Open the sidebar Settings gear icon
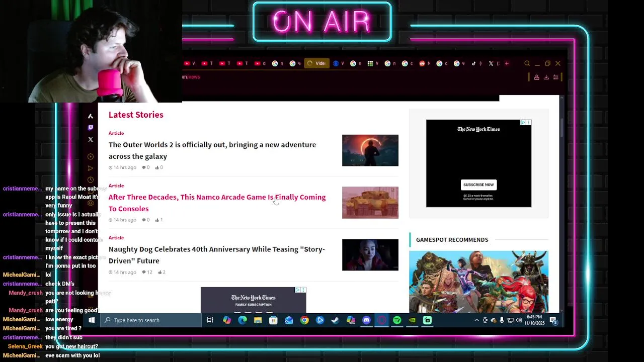The image size is (644, 362). coord(91,203)
